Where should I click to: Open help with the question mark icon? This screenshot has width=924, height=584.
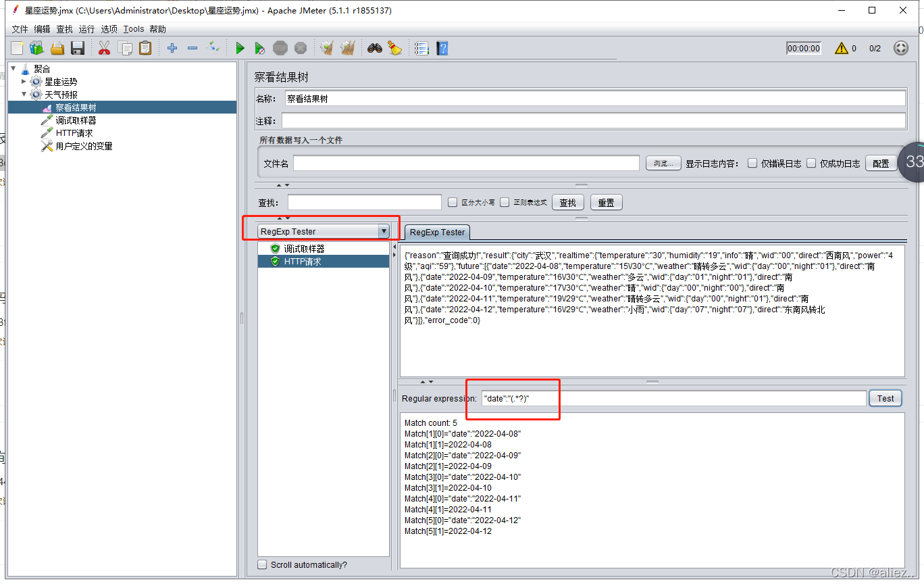coord(442,48)
